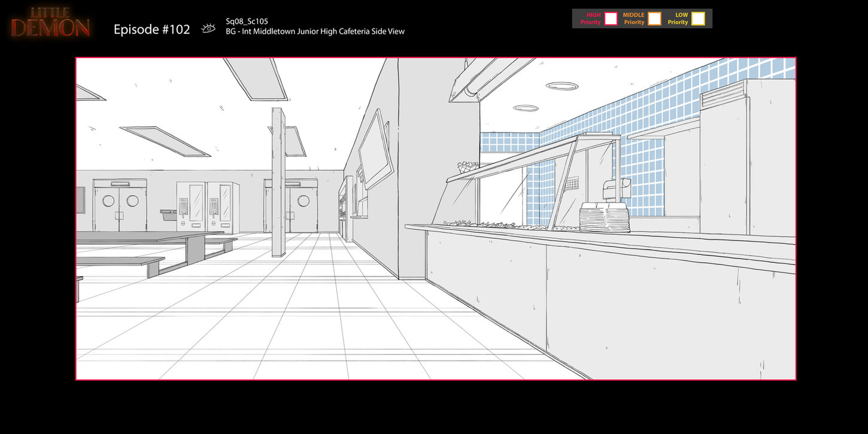Select the Sq08_Sc105 scene label
Screen dimensions: 868x434
[246, 20]
